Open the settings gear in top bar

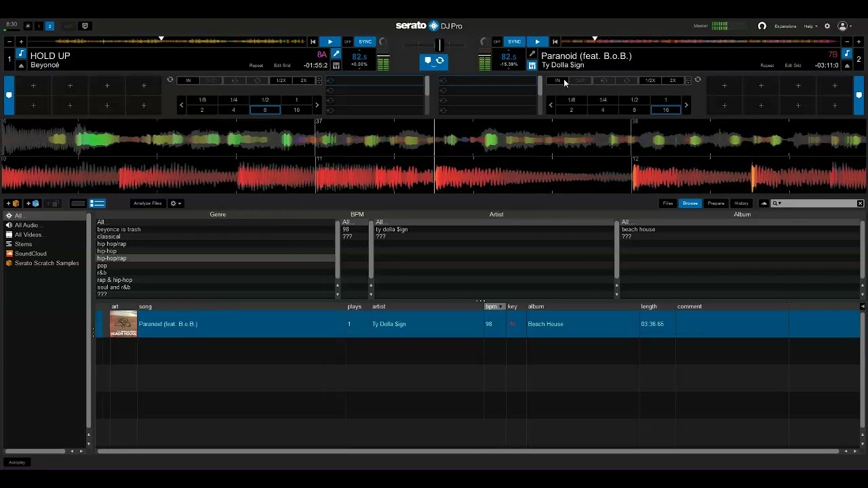(x=827, y=26)
